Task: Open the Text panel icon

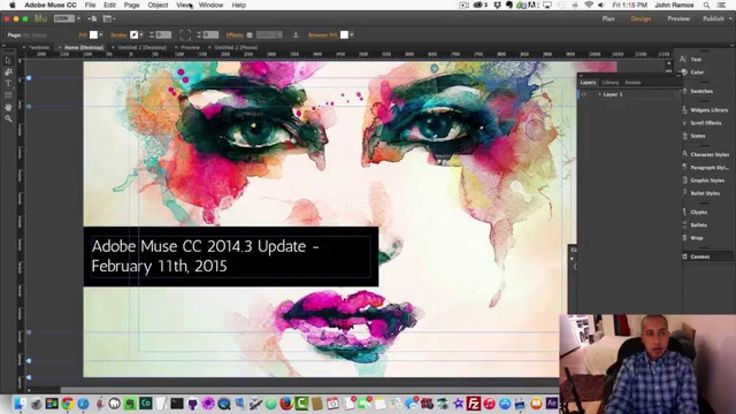Action: (x=683, y=59)
